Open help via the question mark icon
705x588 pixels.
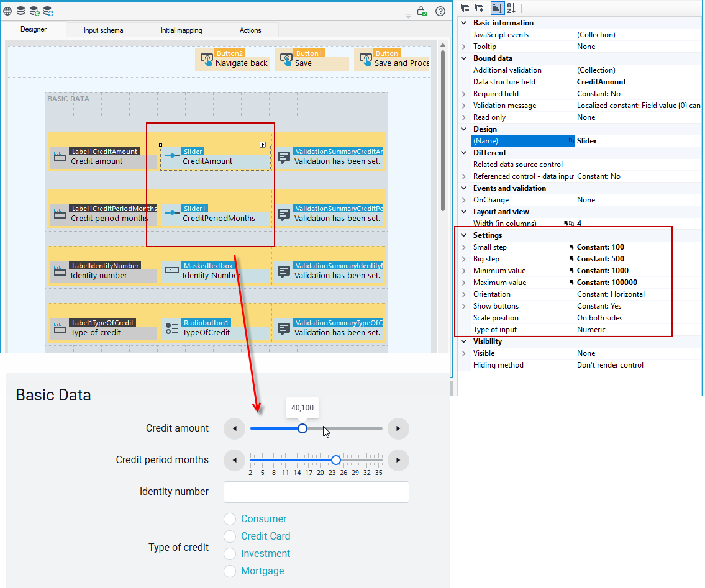point(440,11)
